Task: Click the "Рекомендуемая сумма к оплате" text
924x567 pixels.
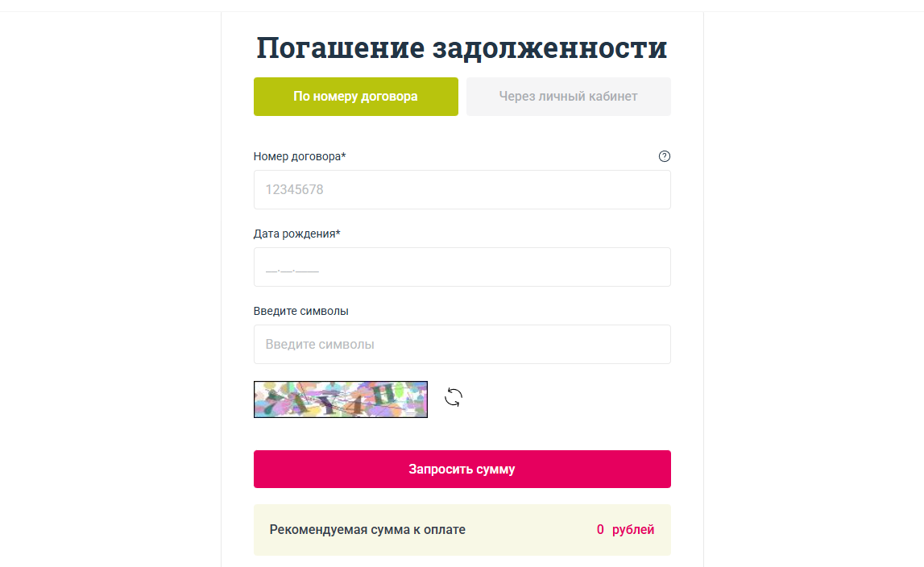Action: click(x=367, y=530)
